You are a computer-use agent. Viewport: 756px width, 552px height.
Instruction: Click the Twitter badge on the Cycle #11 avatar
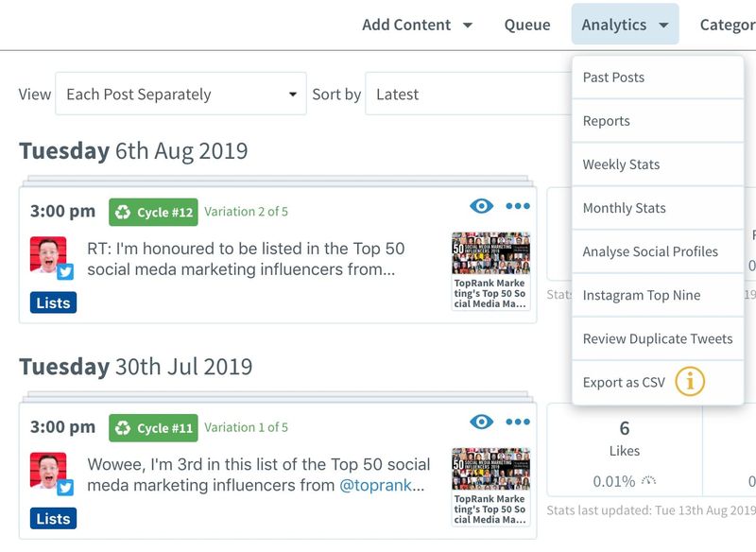tap(65, 488)
